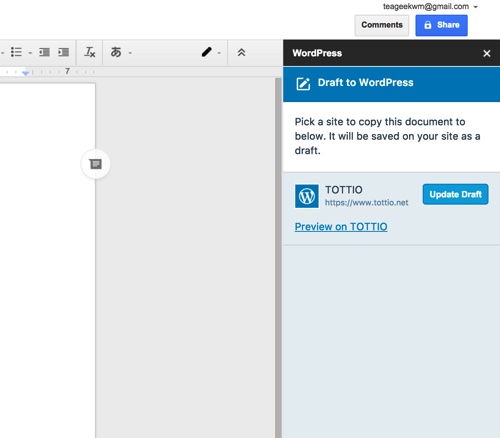The width and height of the screenshot is (500, 438).
Task: Click the 7 mark on the ruler
Action: coord(67,71)
